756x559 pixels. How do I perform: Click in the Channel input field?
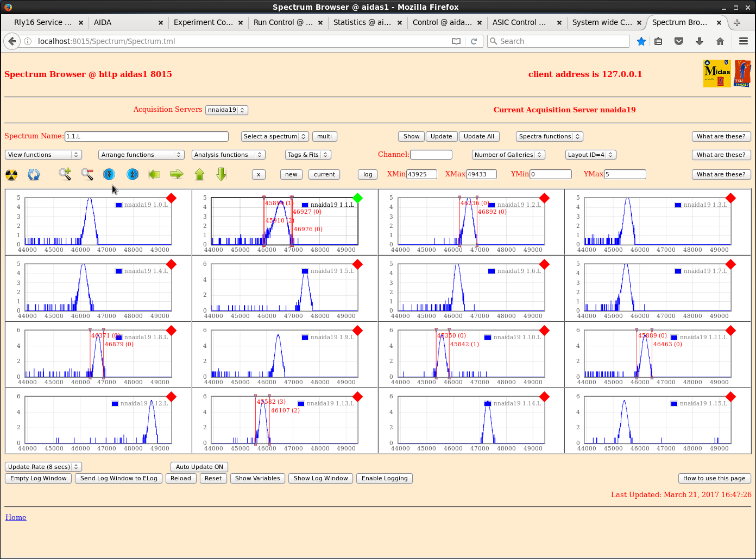(x=431, y=155)
